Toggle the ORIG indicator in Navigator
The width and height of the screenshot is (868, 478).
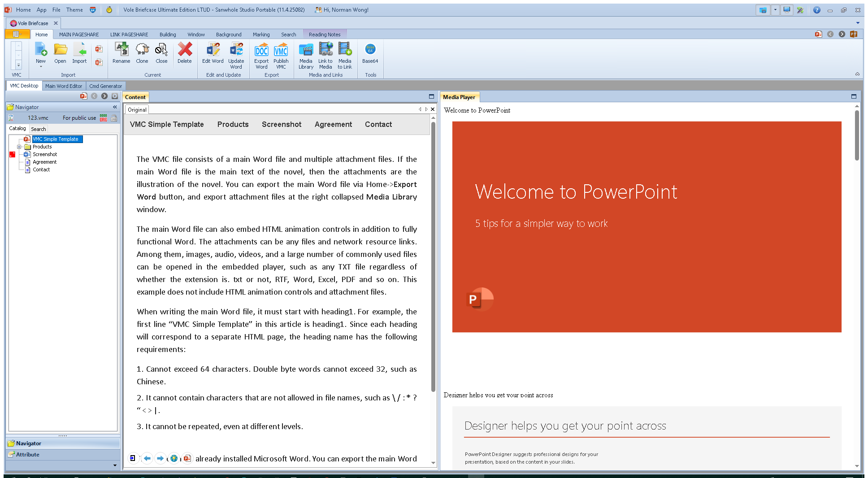(104, 118)
